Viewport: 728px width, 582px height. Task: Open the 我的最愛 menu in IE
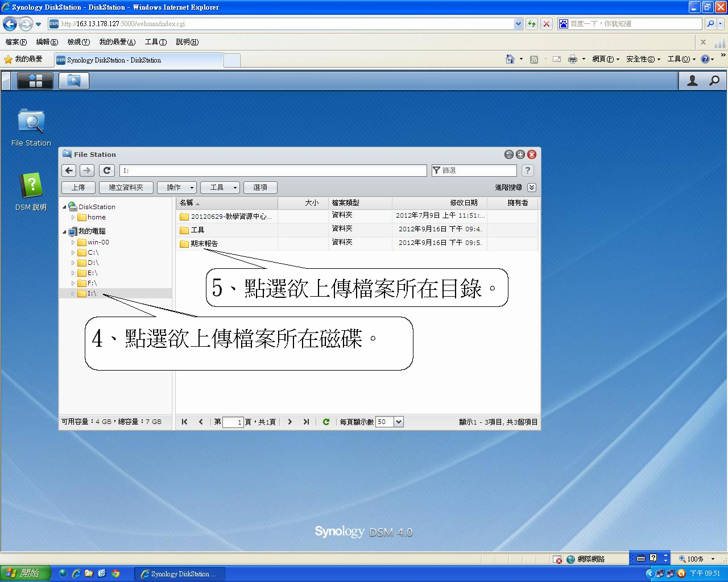coord(117,42)
